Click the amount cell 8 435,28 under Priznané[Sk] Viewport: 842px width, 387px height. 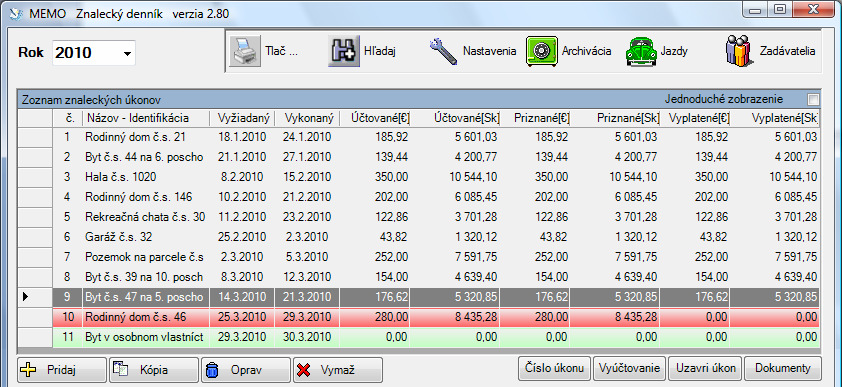point(616,317)
